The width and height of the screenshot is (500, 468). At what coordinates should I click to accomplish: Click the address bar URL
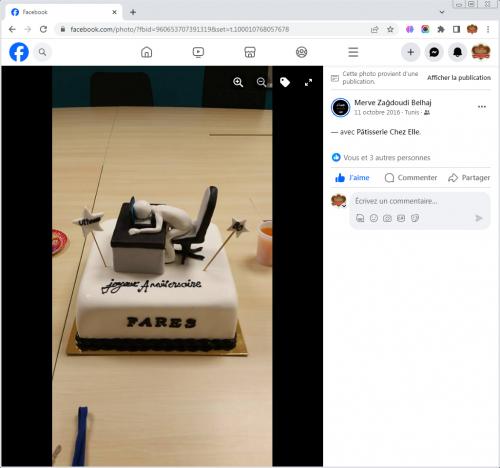pos(180,29)
